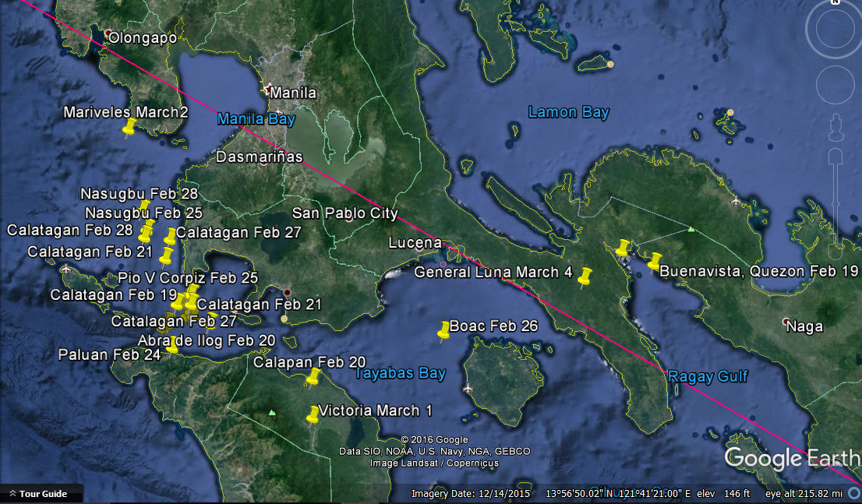Select the Mariveles March2 placemark pin
862x504 pixels.
click(129, 126)
